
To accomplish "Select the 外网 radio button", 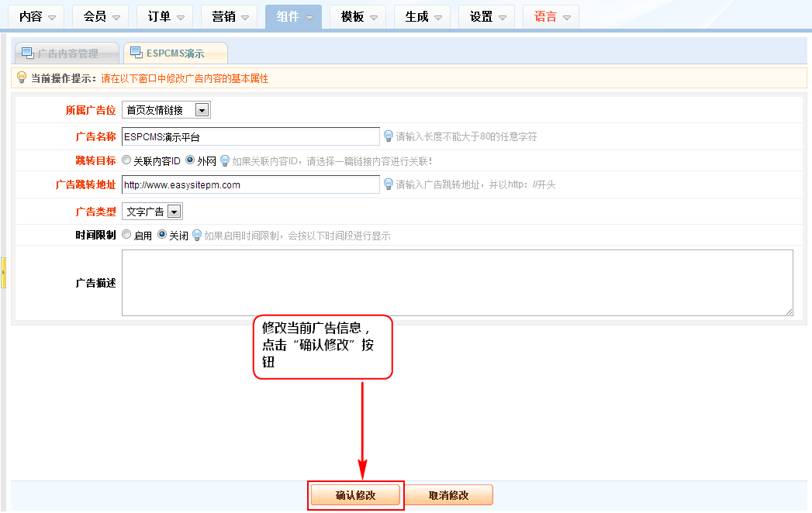I will coord(190,160).
